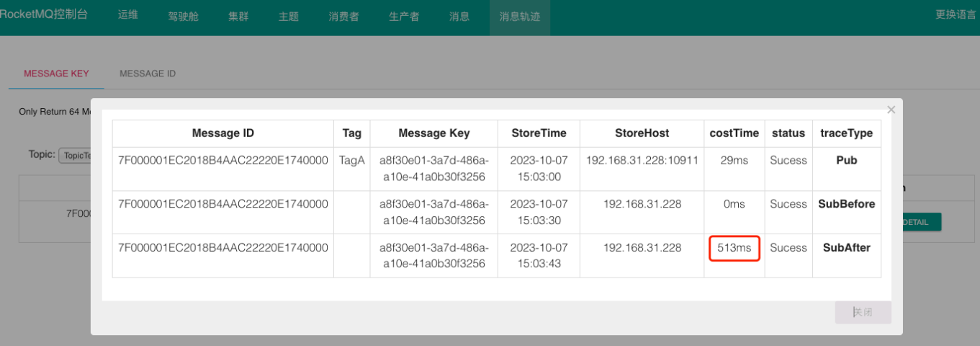Click the 关闭 button in the dialog

pos(863,312)
